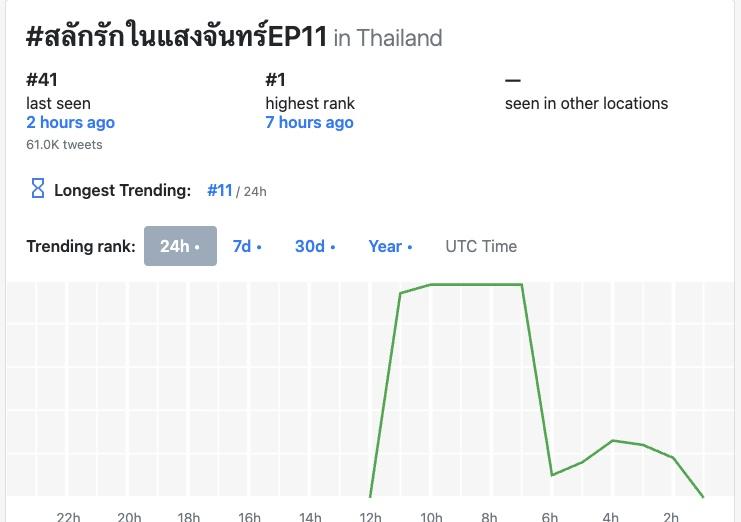This screenshot has height=522, width=741.
Task: Click the 'Longest Trending:' label
Action: (x=122, y=190)
